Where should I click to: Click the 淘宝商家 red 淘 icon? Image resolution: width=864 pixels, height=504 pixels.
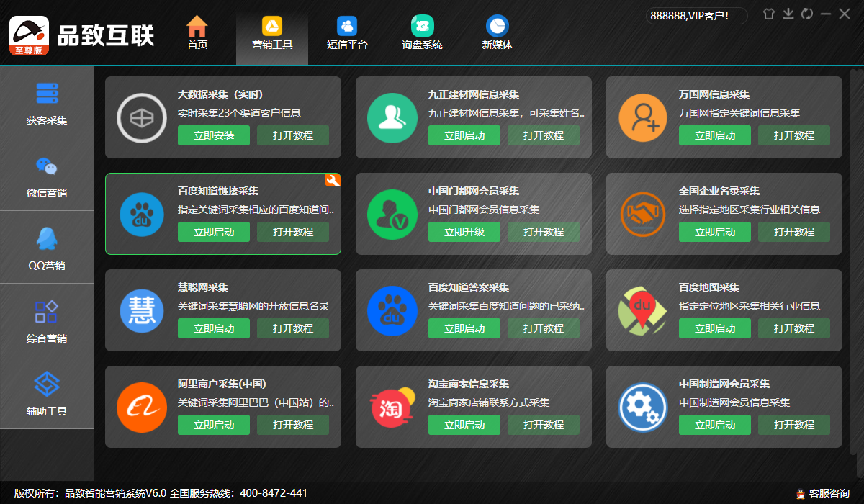392,407
